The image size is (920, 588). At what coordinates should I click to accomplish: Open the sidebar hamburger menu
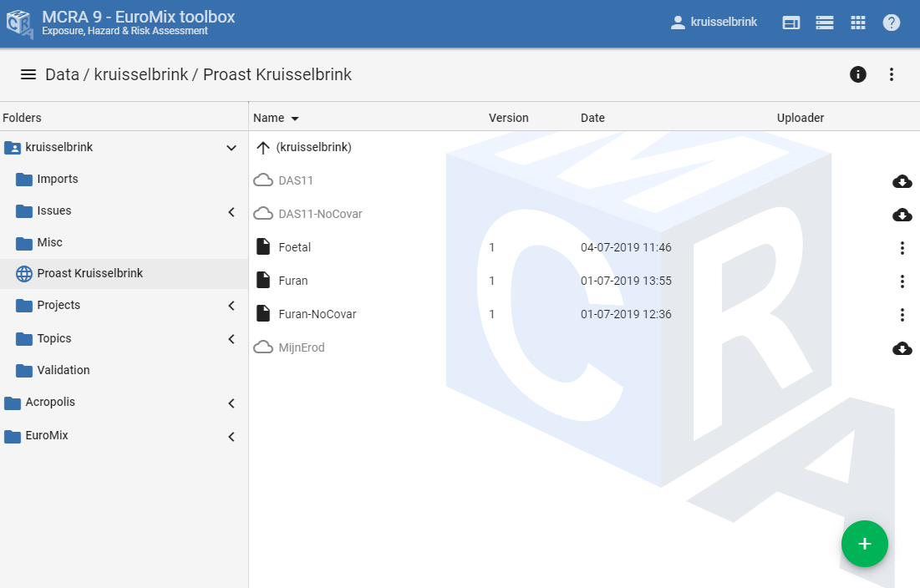tap(28, 74)
